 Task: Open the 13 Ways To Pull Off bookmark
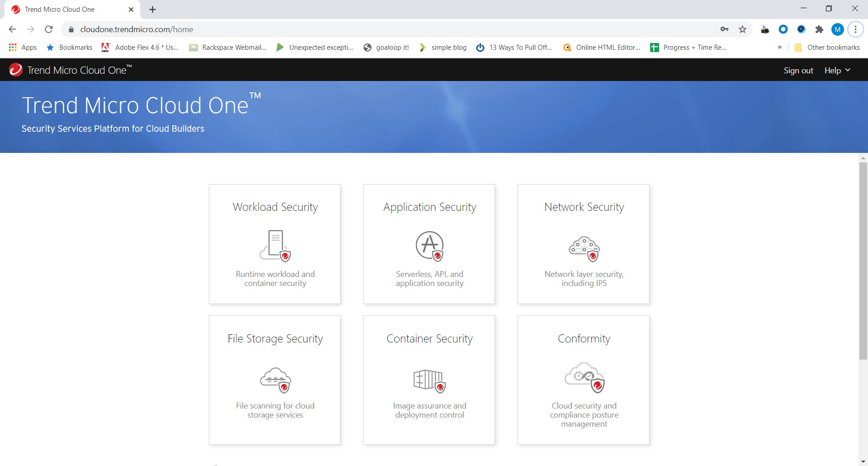(514, 48)
